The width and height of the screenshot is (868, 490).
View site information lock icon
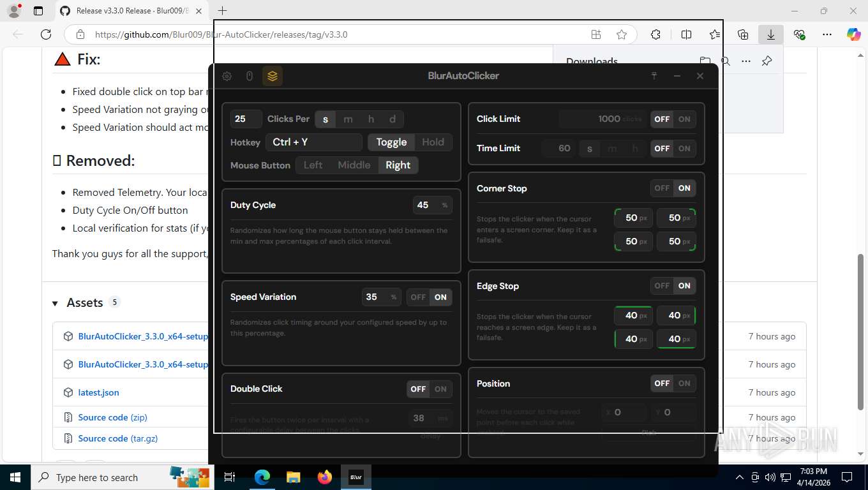click(x=80, y=34)
